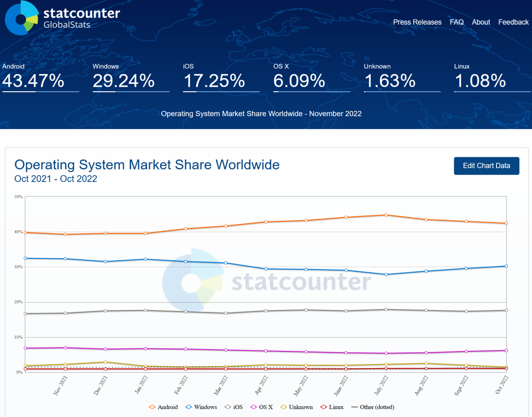Click the statcounter GlobalStats logo icon
The image size is (532, 417).
pos(22,18)
